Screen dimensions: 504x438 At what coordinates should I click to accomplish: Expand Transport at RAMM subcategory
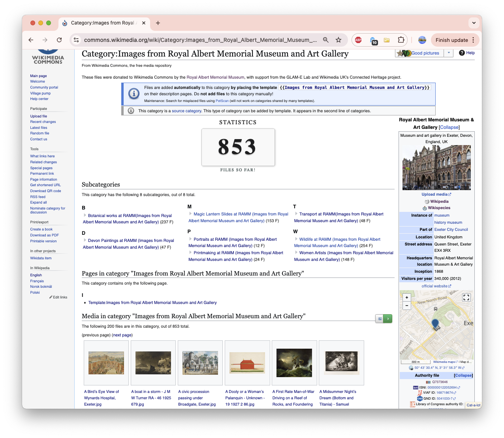[x=296, y=214]
